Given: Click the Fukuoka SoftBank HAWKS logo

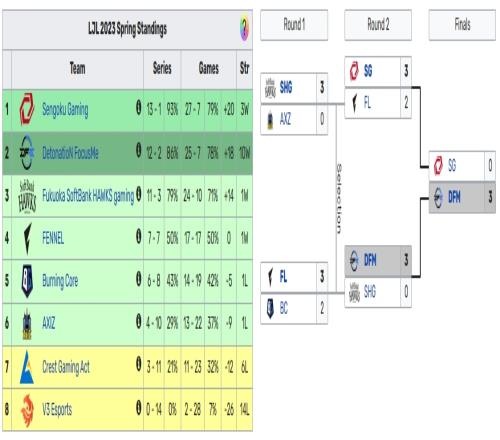Looking at the screenshot, I should tap(27, 196).
